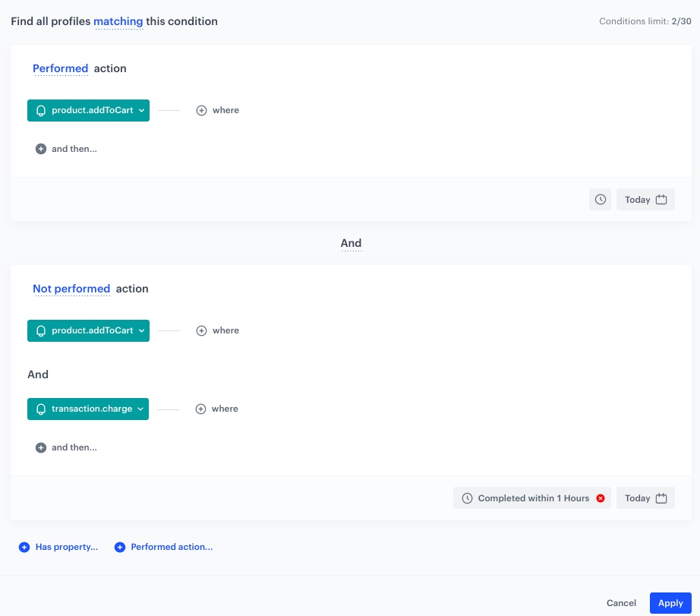Image resolution: width=700 pixels, height=616 pixels.
Task: Click the clock icon inside Completed within 1 Hours
Action: (466, 498)
